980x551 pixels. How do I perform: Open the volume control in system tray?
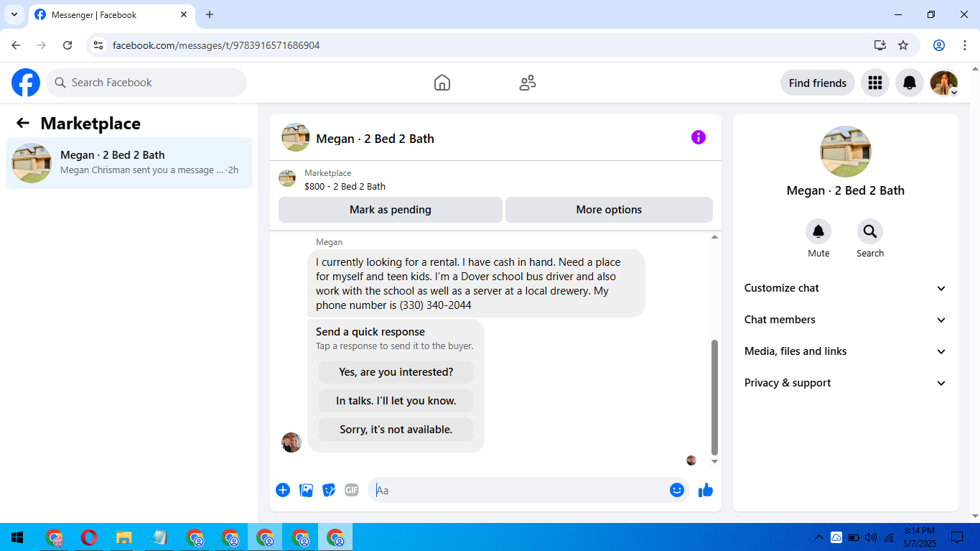[x=872, y=537]
